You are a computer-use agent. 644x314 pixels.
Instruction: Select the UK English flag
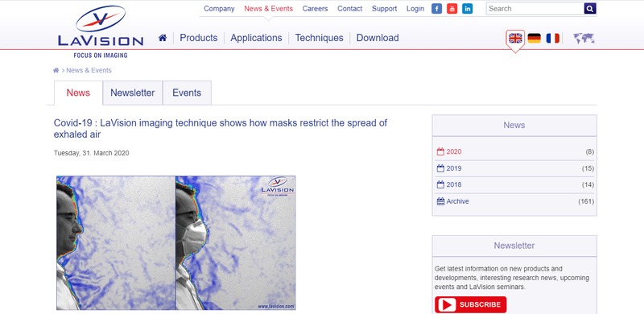coord(515,38)
